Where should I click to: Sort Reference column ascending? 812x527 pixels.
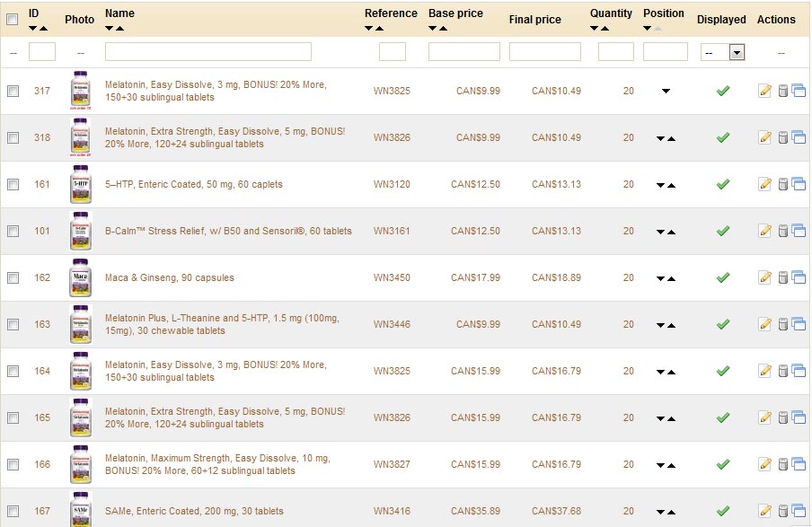(x=380, y=29)
